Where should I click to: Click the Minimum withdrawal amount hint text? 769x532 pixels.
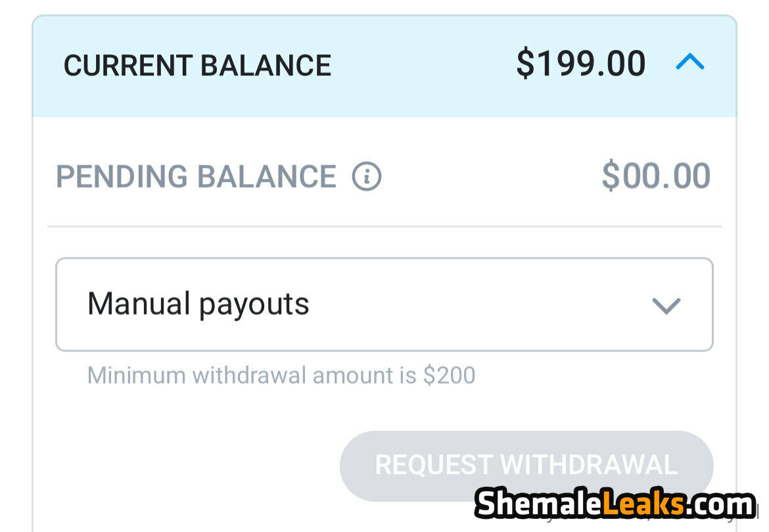(281, 376)
